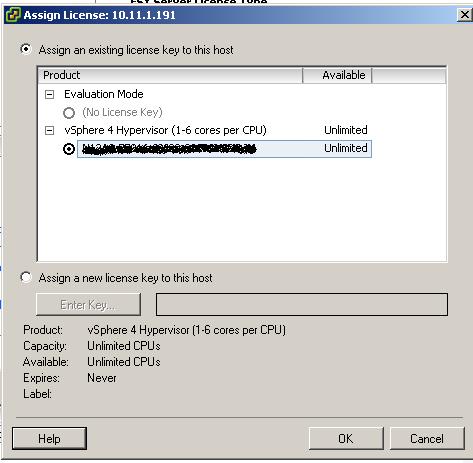The width and height of the screenshot is (473, 463).
Task: Click the new license key text field
Action: point(302,304)
